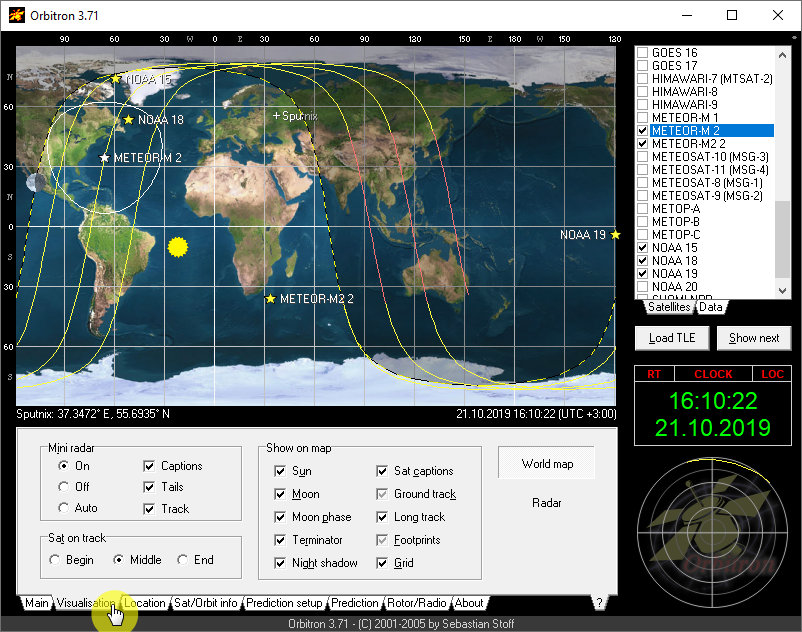Switch to the Data tab

pos(711,307)
